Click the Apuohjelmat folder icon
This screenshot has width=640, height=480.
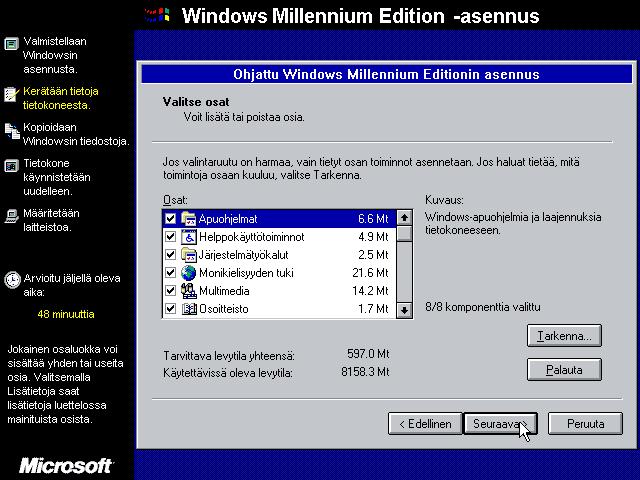[x=189, y=219]
